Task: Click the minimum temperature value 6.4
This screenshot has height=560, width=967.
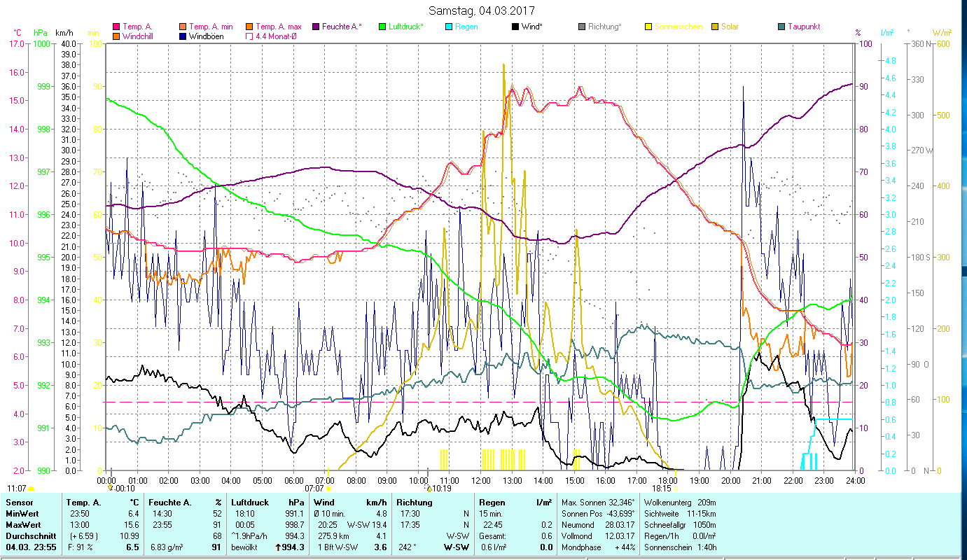Action: 133,514
